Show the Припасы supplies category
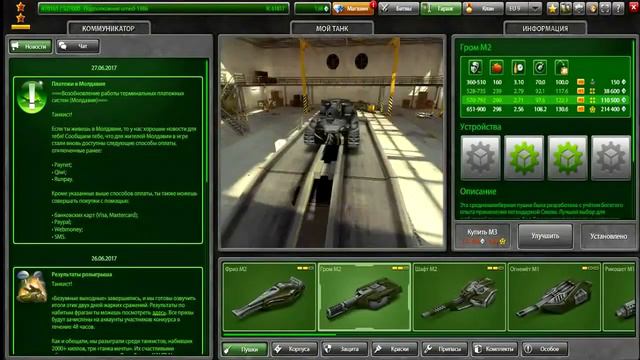 tap(444, 349)
